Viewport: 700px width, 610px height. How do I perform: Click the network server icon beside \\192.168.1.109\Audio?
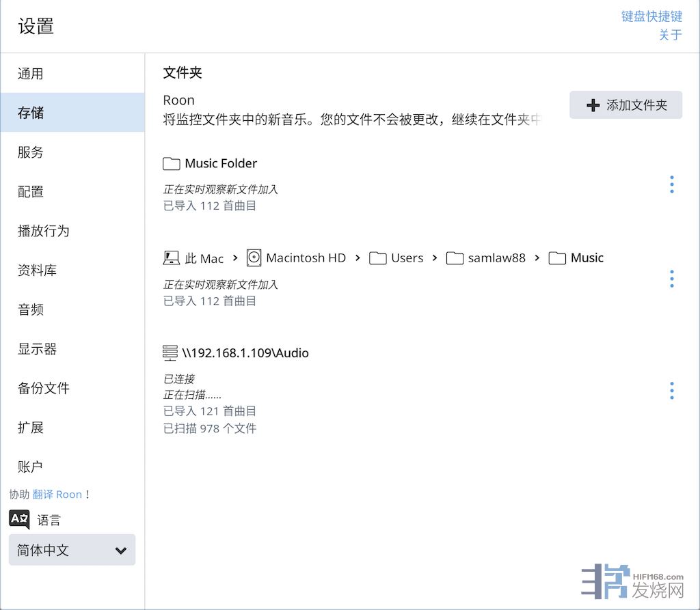[170, 353]
